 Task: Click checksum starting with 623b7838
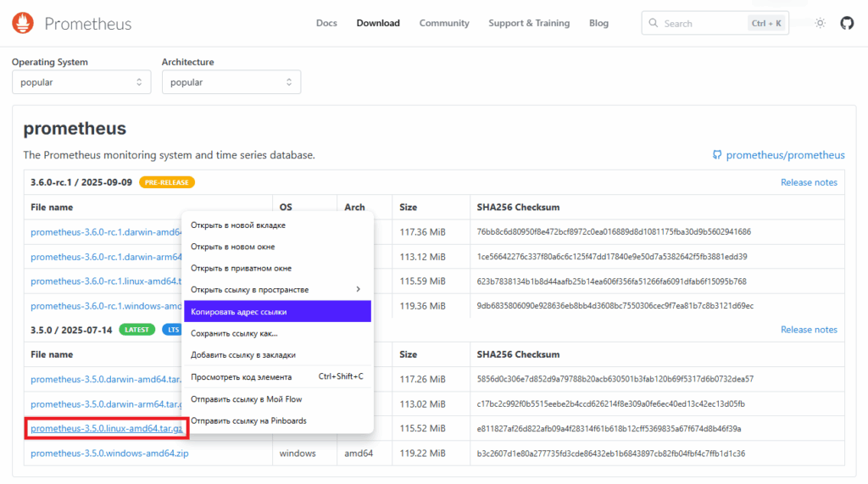[612, 281]
